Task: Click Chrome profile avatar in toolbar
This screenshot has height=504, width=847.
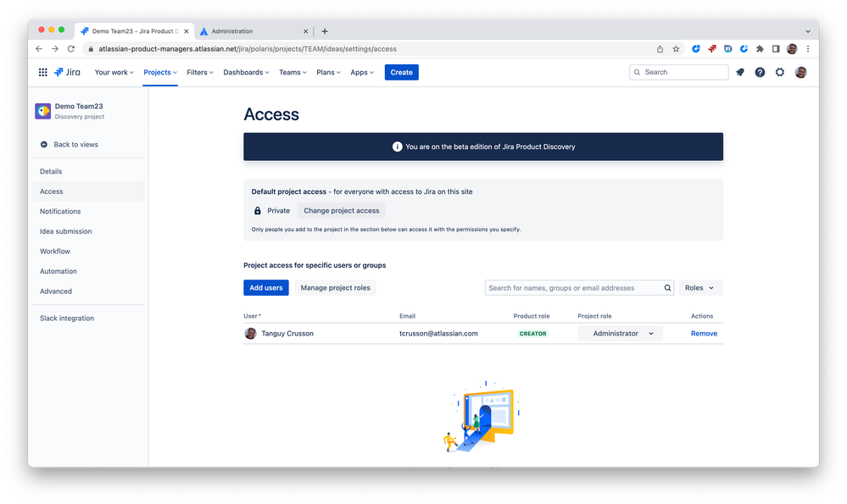Action: tap(792, 49)
